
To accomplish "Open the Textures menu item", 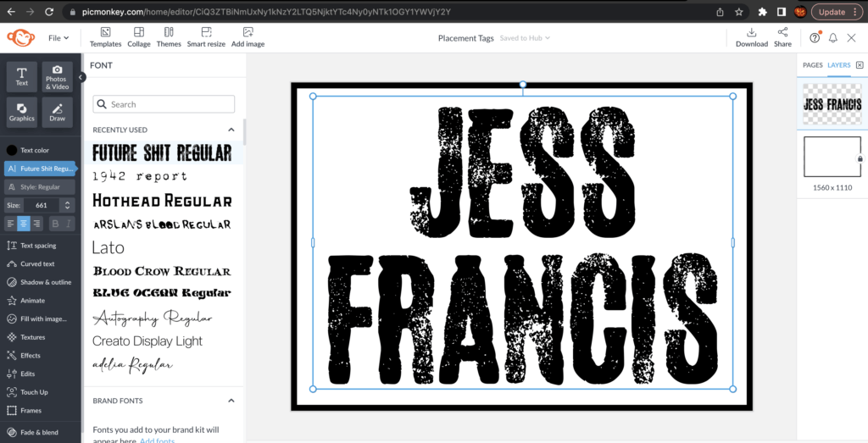I will click(x=32, y=337).
